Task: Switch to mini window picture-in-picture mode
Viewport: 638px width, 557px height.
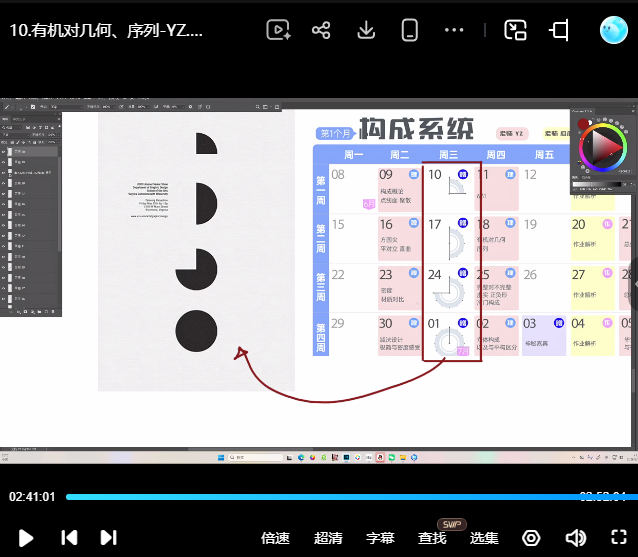Action: pos(515,30)
